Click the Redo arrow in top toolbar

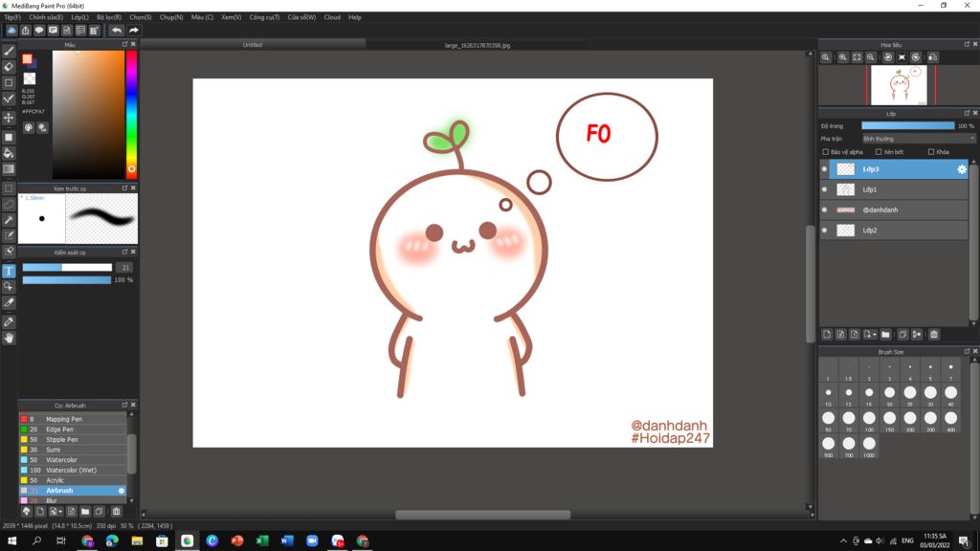pos(134,30)
